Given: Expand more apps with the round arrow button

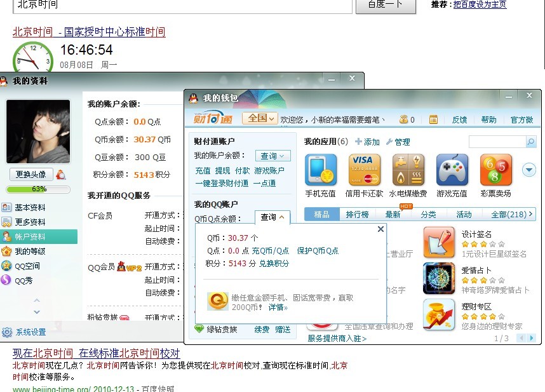Looking at the screenshot, I should (x=529, y=170).
